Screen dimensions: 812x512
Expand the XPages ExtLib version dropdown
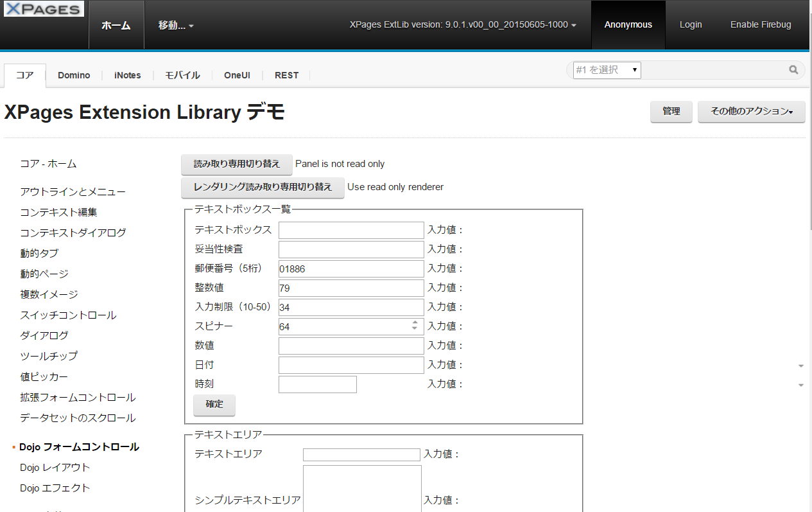click(x=463, y=25)
